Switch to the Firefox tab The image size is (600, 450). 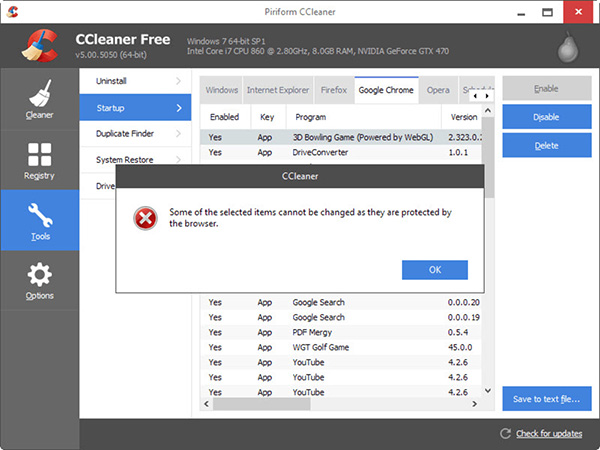334,90
